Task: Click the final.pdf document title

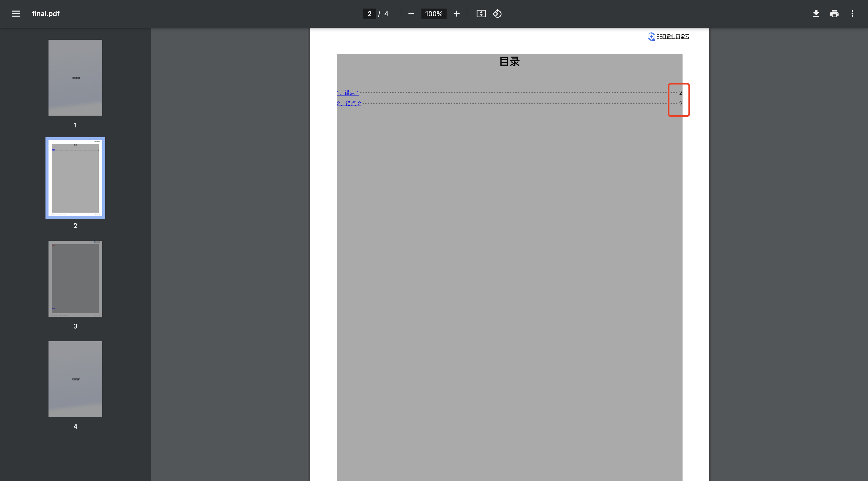Action: pos(45,14)
